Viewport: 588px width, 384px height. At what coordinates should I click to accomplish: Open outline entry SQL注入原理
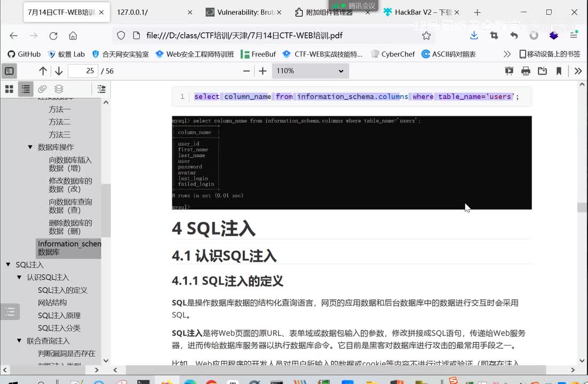(59, 316)
